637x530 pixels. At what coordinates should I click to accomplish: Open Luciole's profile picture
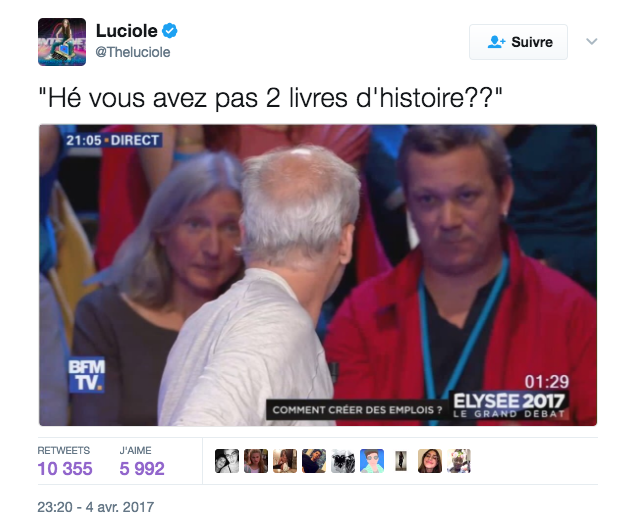62,42
